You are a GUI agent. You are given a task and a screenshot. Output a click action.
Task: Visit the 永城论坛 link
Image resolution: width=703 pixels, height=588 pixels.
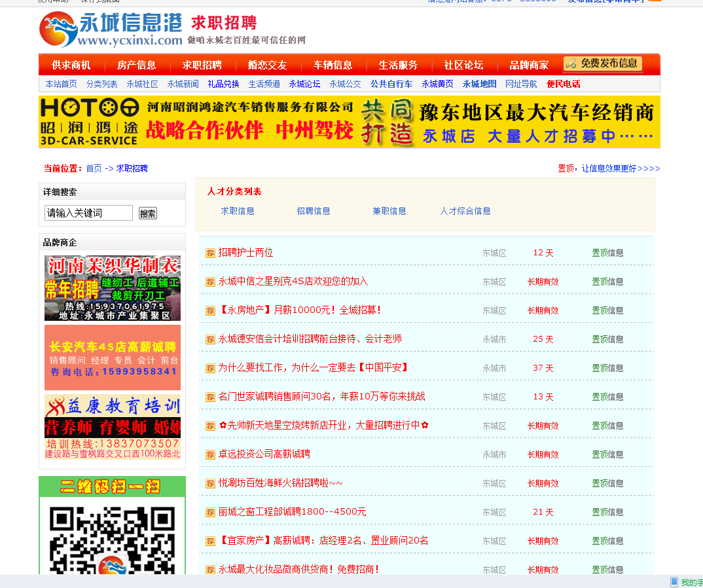(x=305, y=84)
